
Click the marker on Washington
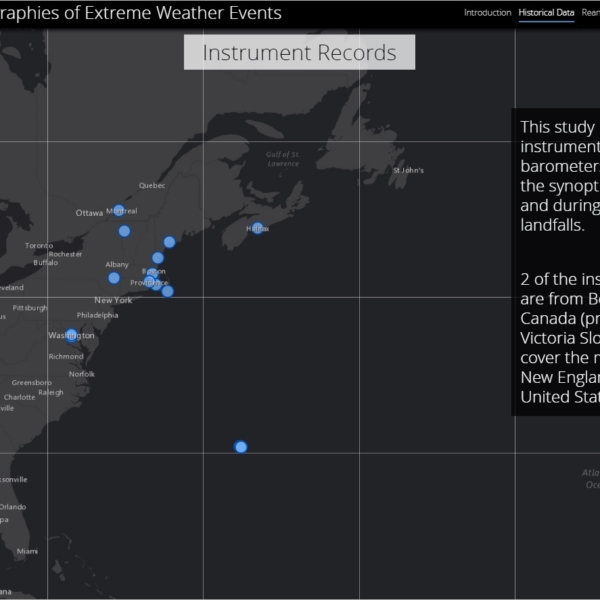(x=71, y=335)
